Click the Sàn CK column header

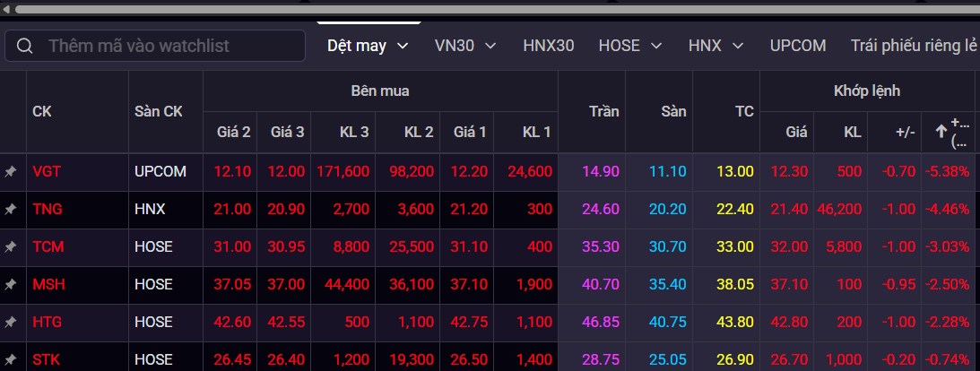click(159, 112)
